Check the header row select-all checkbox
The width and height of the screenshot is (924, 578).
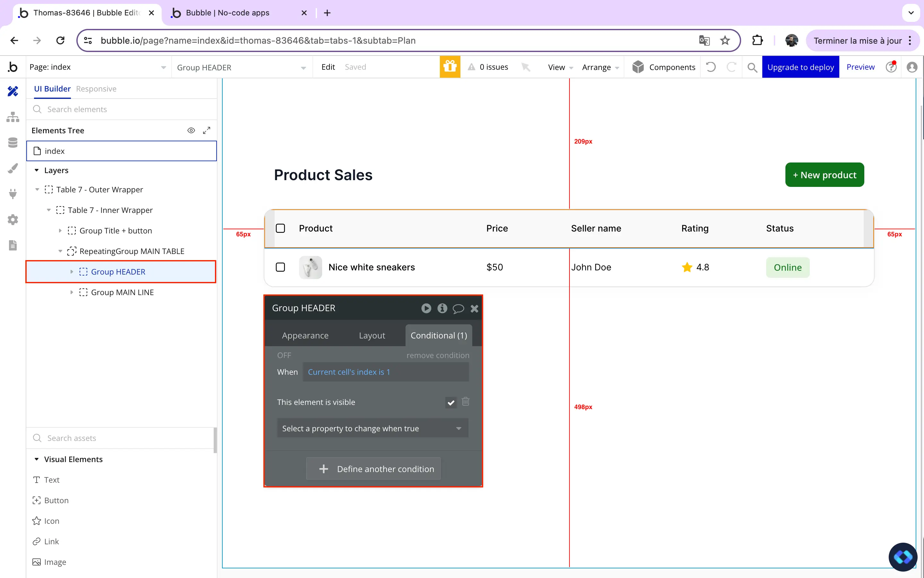280,228
